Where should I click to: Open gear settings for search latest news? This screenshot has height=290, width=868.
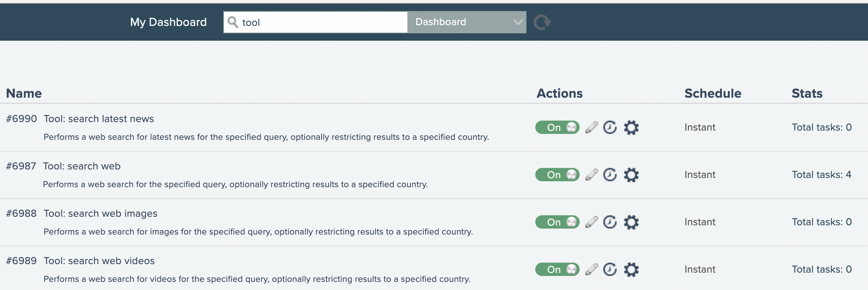pyautogui.click(x=631, y=127)
